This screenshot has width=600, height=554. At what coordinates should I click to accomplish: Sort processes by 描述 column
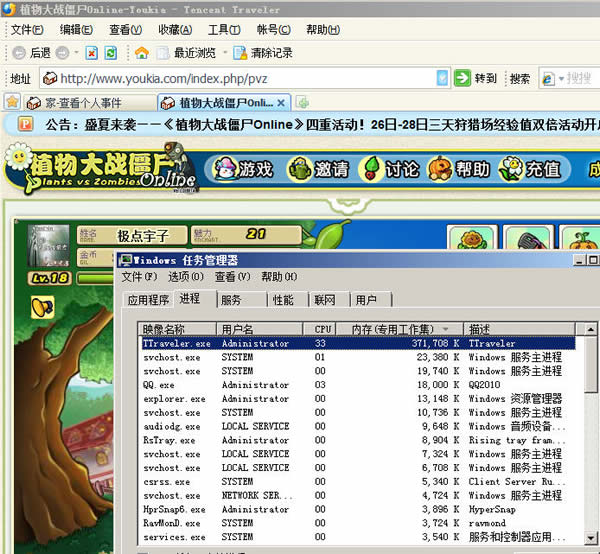click(519, 329)
